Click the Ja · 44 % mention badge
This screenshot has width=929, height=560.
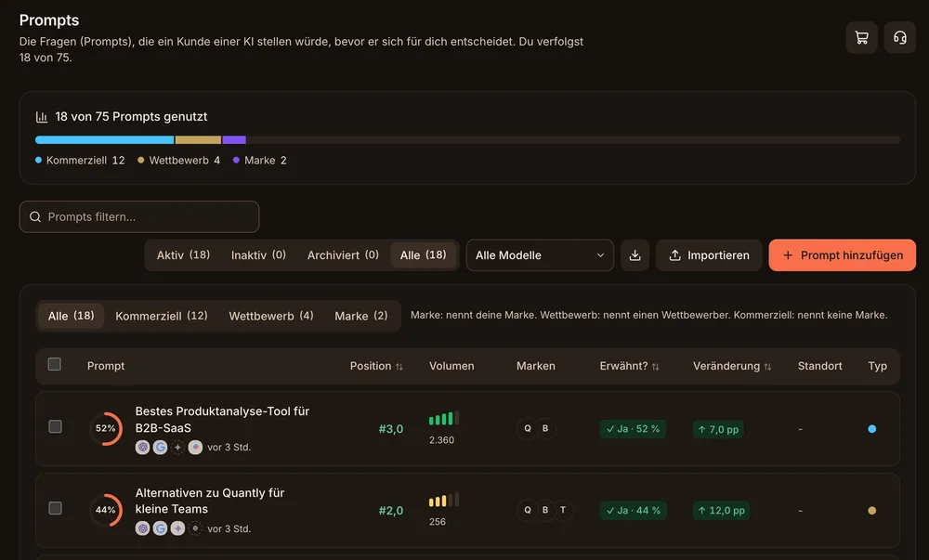(x=634, y=510)
